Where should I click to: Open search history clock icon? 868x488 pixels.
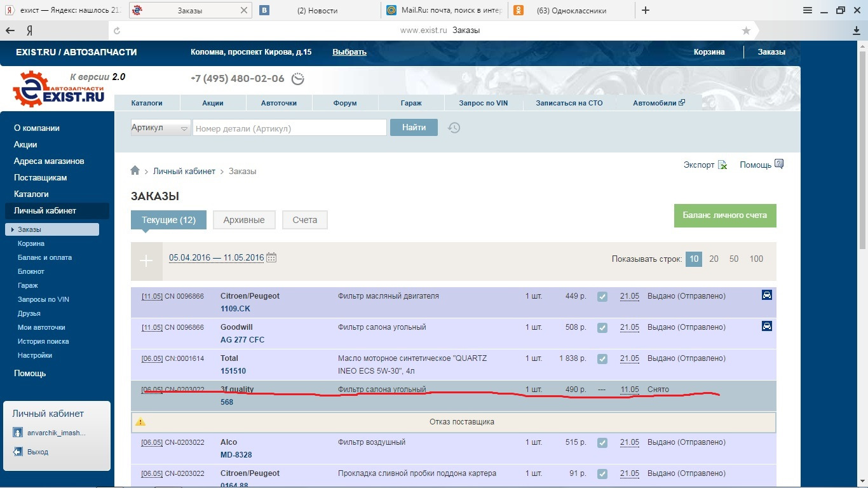tap(454, 128)
